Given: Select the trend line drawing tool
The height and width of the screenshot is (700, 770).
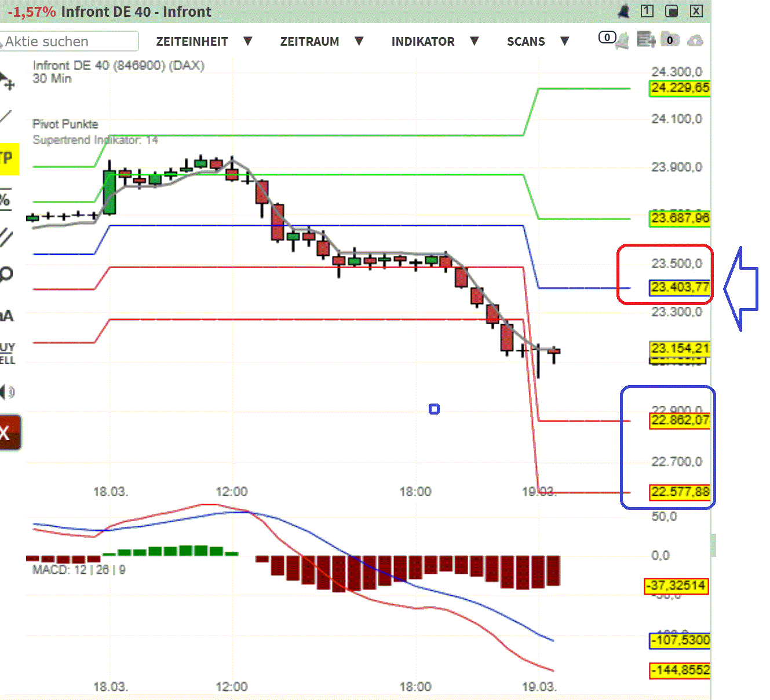Looking at the screenshot, I should coord(6,117).
